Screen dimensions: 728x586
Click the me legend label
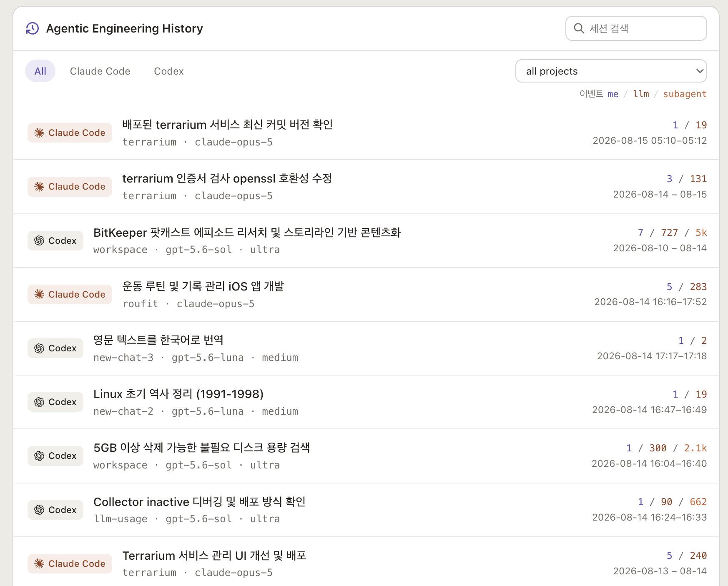[x=613, y=94]
